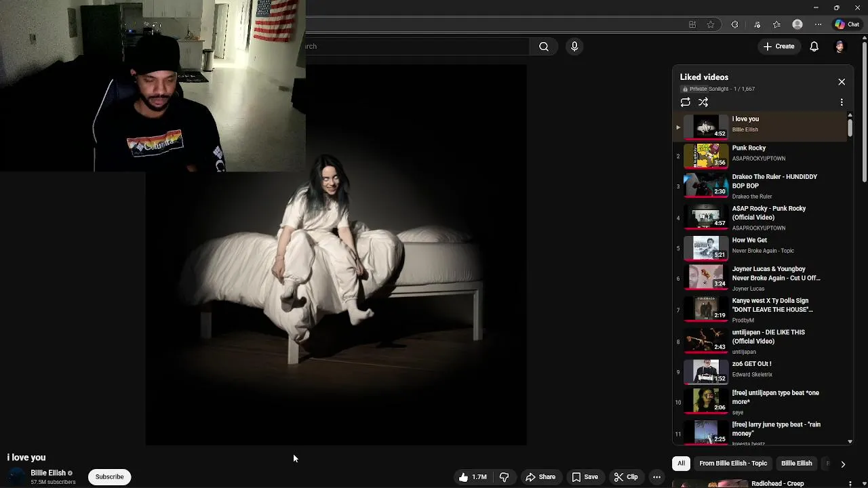Viewport: 868px width, 488px height.
Task: Show next filter chips arrow
Action: (x=843, y=464)
